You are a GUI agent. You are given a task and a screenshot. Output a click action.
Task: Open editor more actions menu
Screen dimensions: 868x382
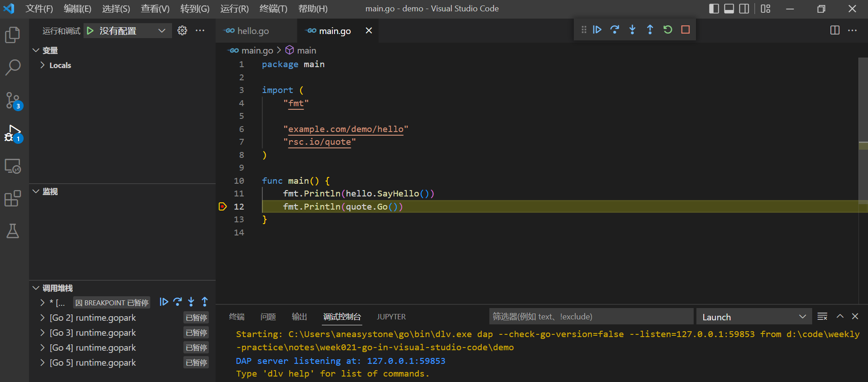(853, 30)
